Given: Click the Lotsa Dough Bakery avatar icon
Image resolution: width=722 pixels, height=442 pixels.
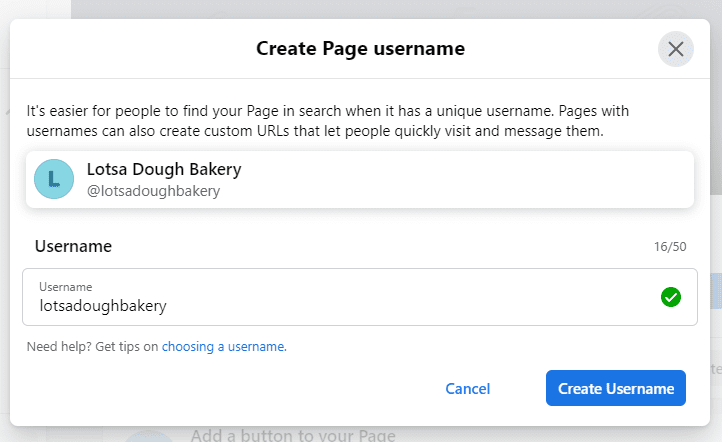Looking at the screenshot, I should point(54,179).
